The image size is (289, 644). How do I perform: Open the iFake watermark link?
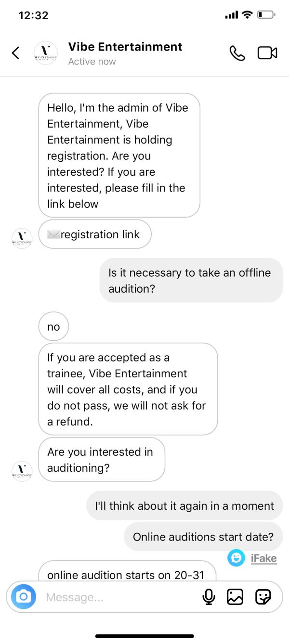[263, 558]
